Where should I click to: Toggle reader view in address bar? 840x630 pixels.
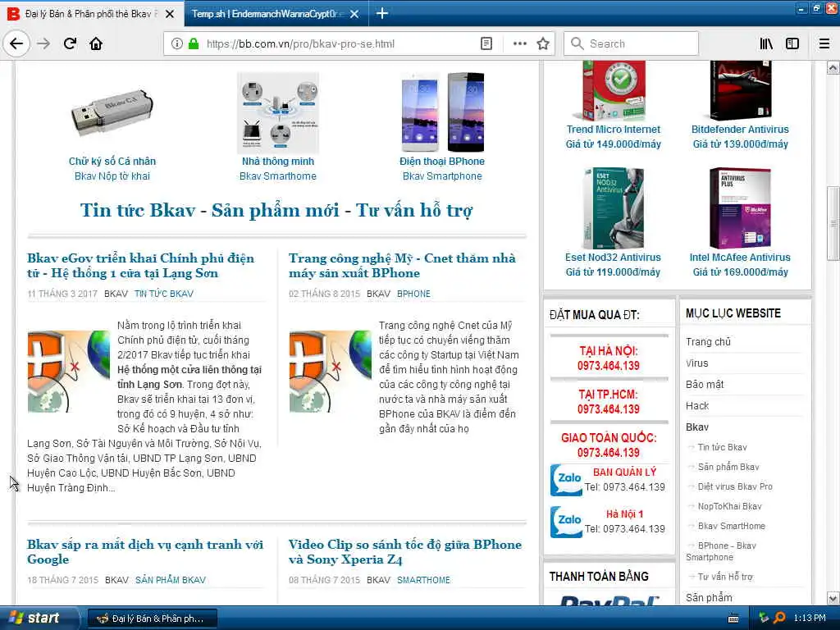point(486,43)
